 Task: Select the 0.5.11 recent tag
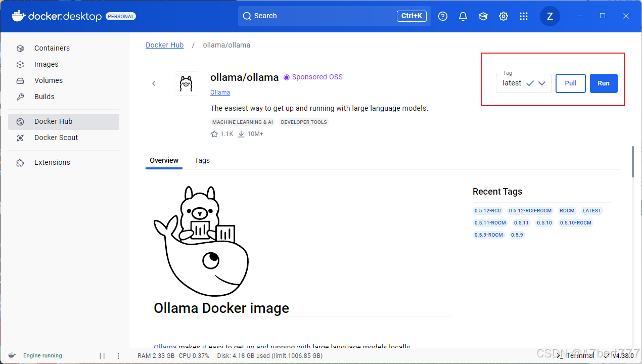point(521,223)
